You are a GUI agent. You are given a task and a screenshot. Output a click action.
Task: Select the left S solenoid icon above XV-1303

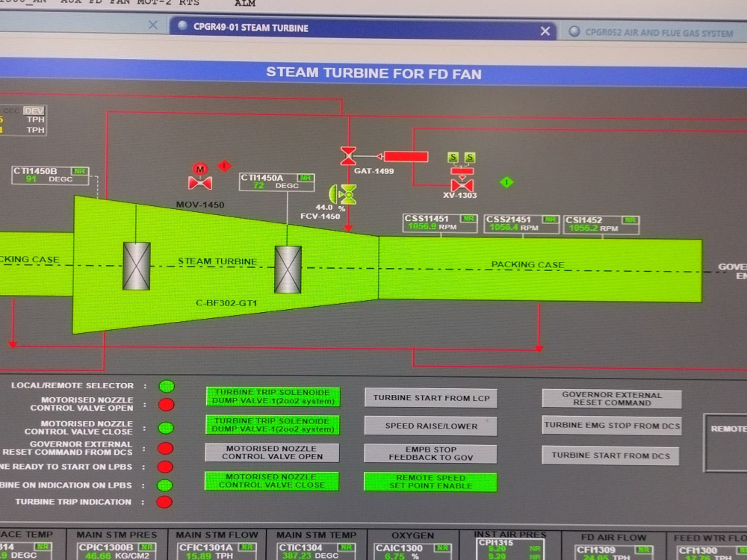(453, 157)
